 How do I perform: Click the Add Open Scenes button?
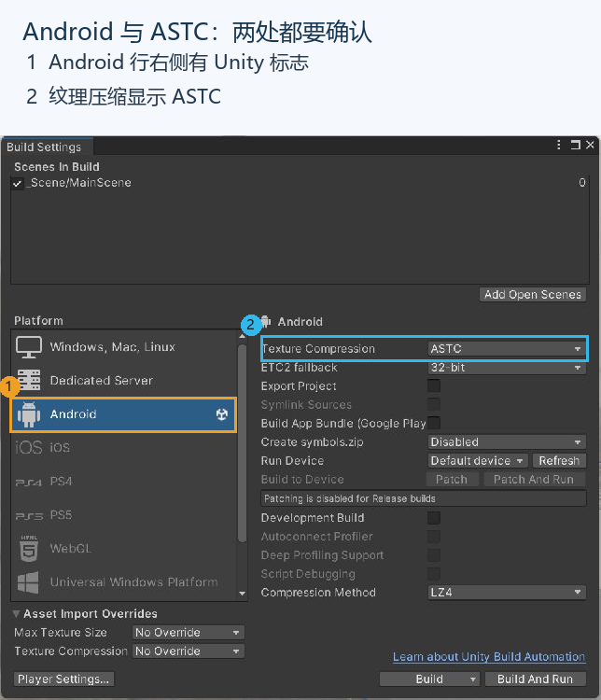(533, 295)
